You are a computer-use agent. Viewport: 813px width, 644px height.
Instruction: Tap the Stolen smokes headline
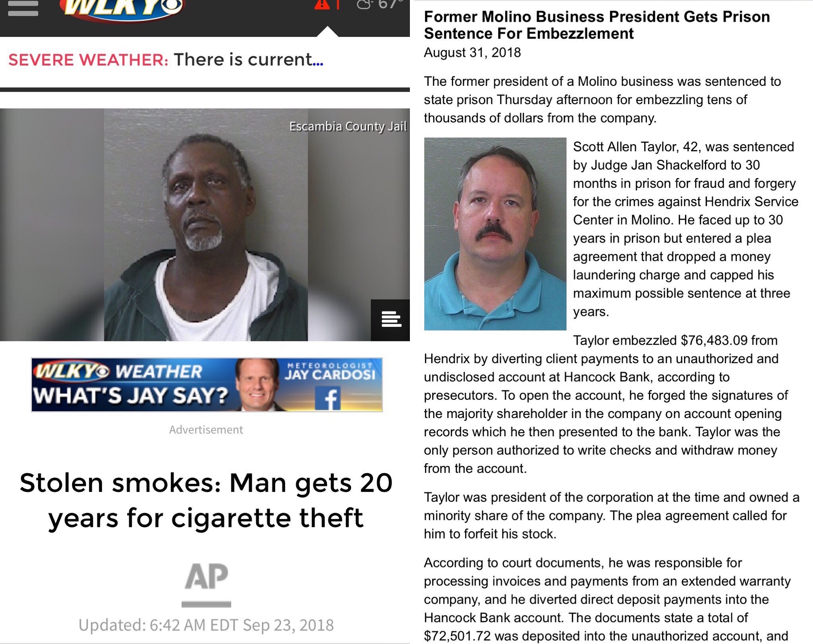click(x=206, y=500)
